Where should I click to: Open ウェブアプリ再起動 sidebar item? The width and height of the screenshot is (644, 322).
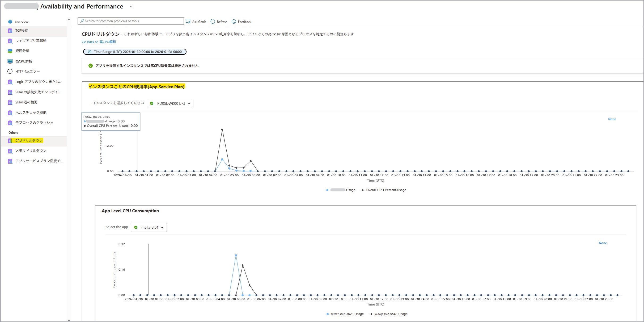[x=31, y=41]
